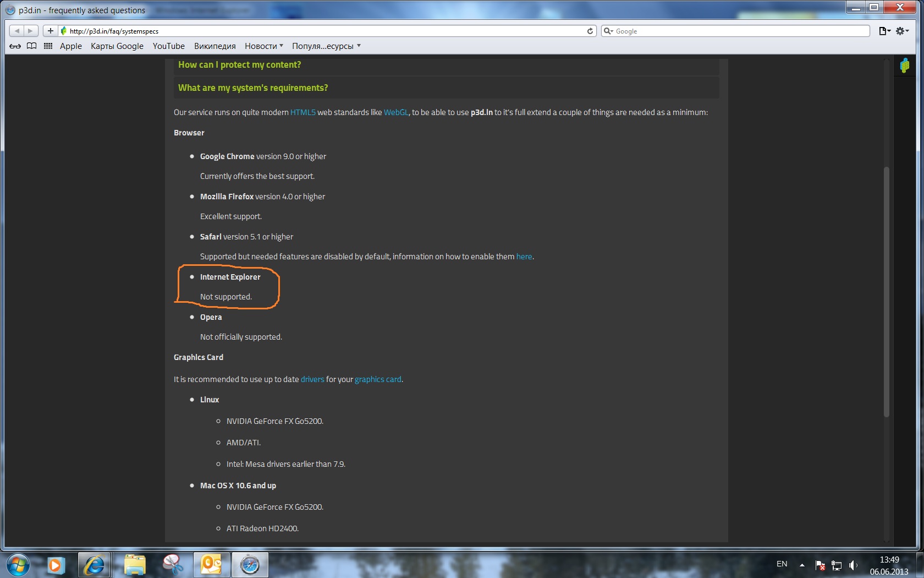The height and width of the screenshot is (578, 924).
Task: Show hidden tray icons arrow
Action: [802, 565]
